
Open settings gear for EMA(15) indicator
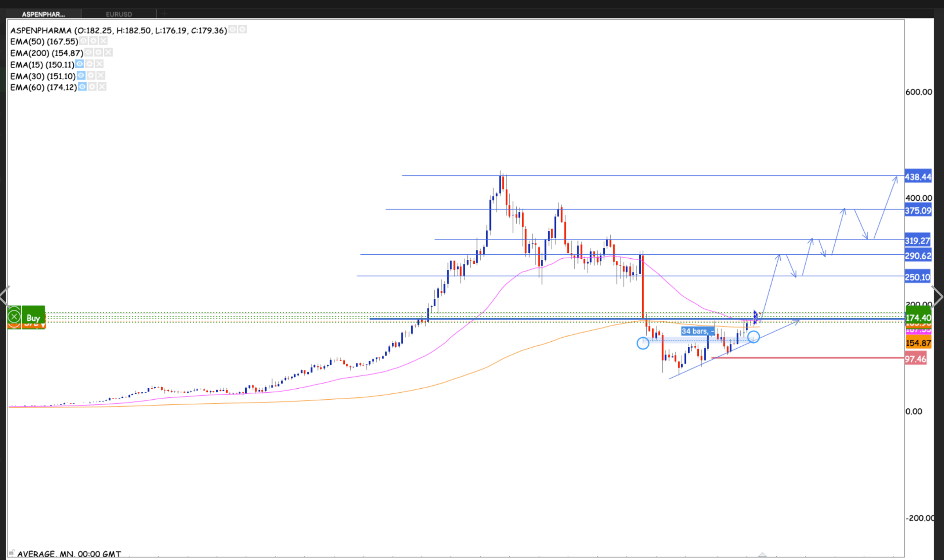pos(89,64)
